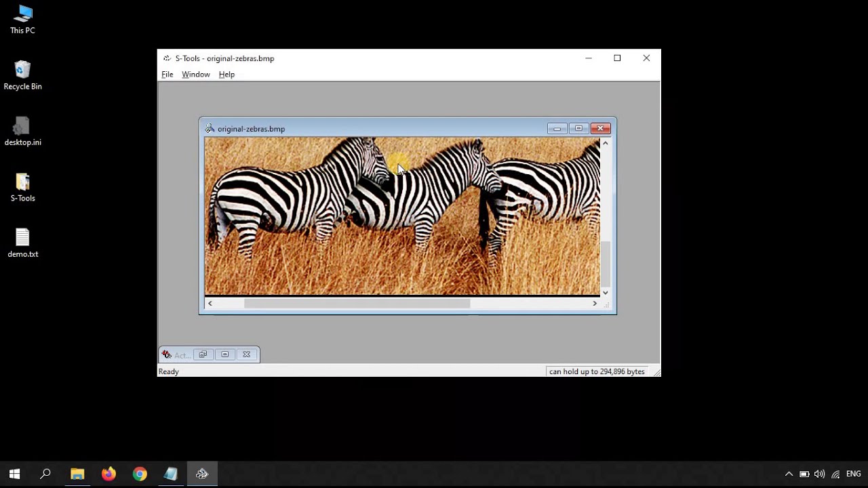
Task: Click the S-Tools title bar app icon
Action: (x=167, y=58)
